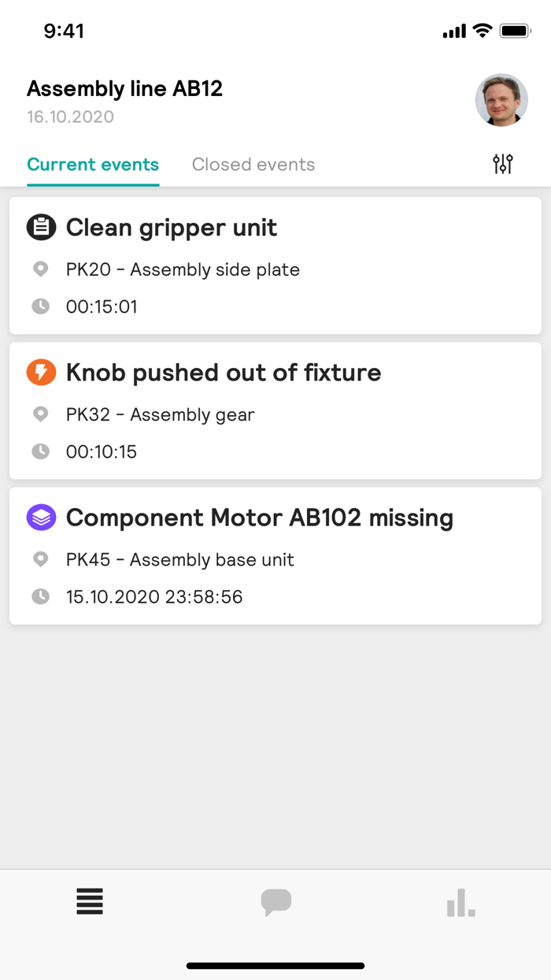Tap the orange lightning bolt icon
The width and height of the screenshot is (551, 980).
41,373
